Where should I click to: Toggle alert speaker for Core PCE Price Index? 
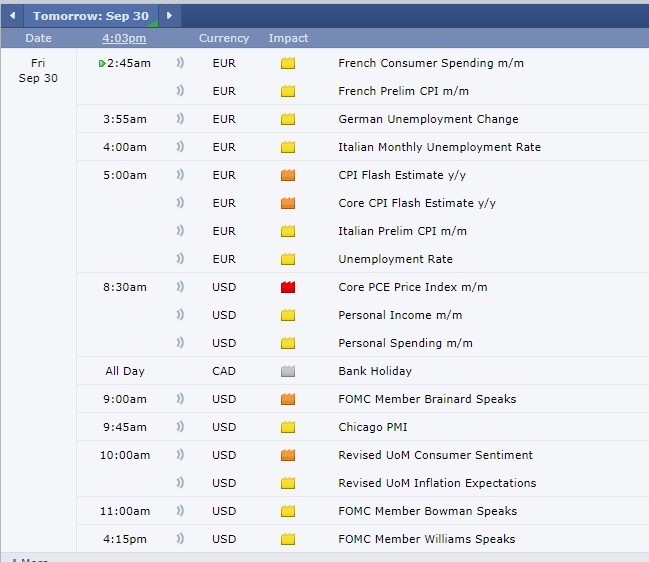point(180,287)
